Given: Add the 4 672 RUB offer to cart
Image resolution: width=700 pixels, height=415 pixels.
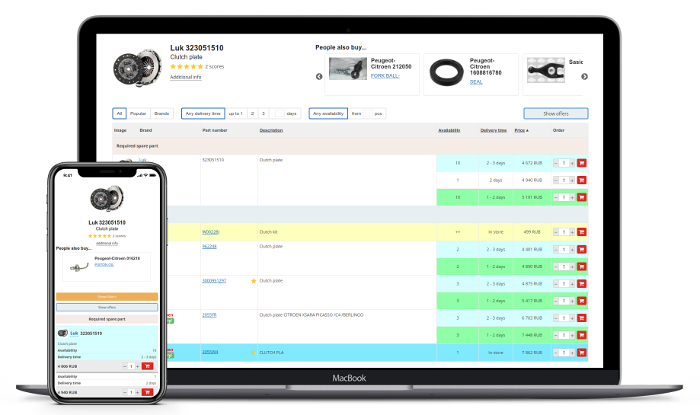Looking at the screenshot, I should (582, 163).
